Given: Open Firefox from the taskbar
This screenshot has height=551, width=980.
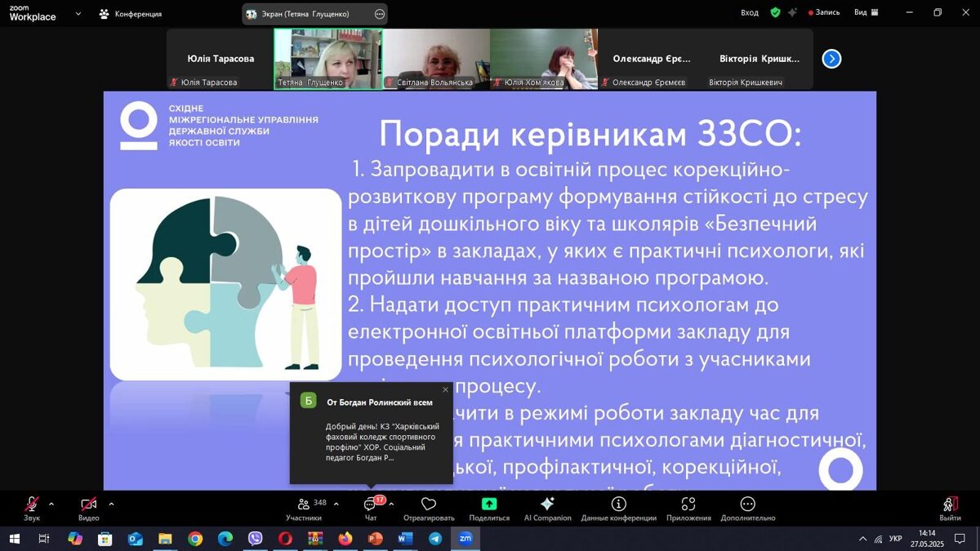Looking at the screenshot, I should [345, 539].
